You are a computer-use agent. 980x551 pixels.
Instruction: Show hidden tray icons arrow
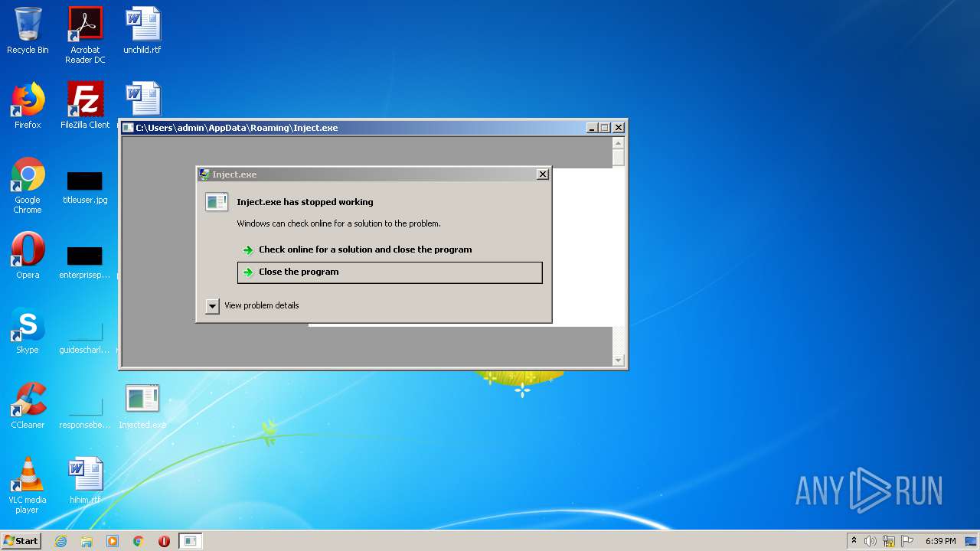tap(854, 540)
